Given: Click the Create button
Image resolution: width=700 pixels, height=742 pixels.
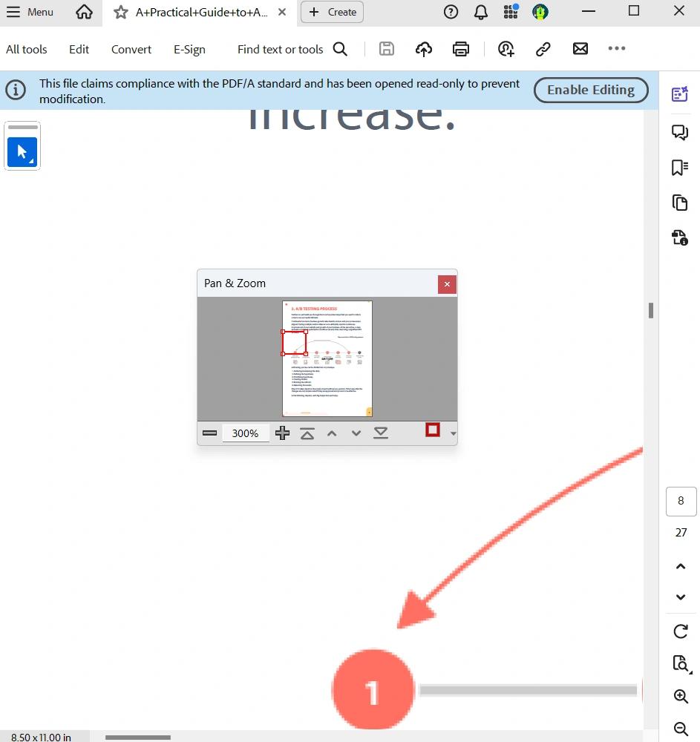Looking at the screenshot, I should pos(333,13).
